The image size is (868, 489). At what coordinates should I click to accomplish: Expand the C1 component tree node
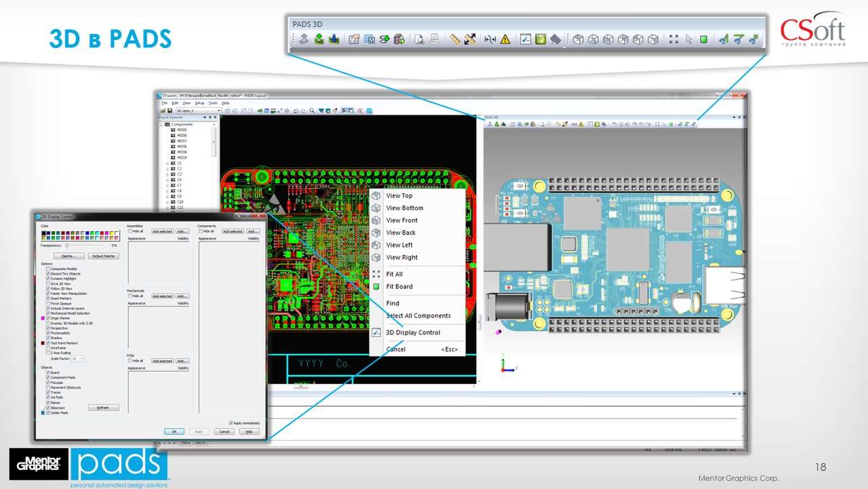pos(167,163)
